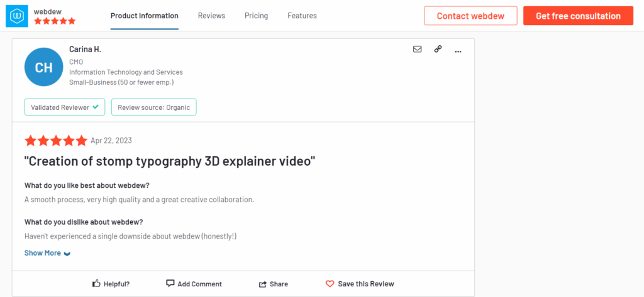Click the Add Comment speech bubble
Image resolution: width=644 pixels, height=297 pixels.
[x=170, y=284]
